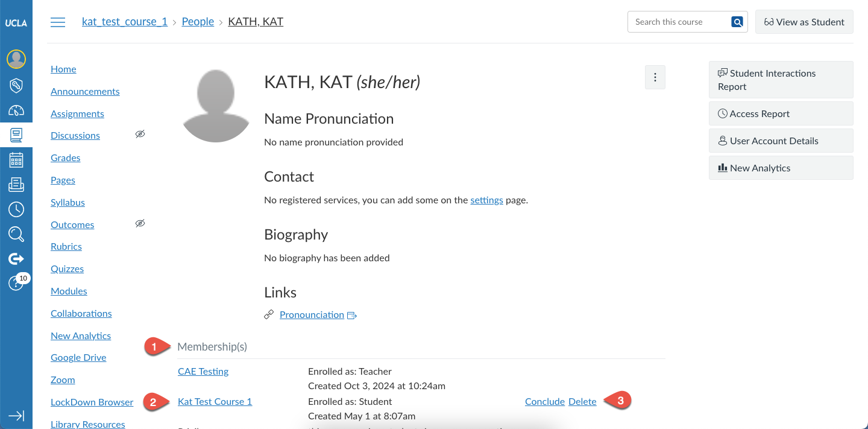
Task: Collapse the global navigation with arrow icon
Action: 16,416
